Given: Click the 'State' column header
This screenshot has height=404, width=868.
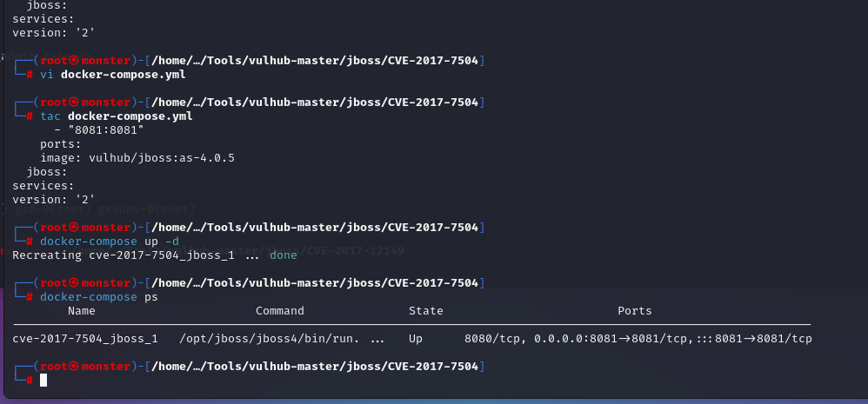Looking at the screenshot, I should click(425, 310).
